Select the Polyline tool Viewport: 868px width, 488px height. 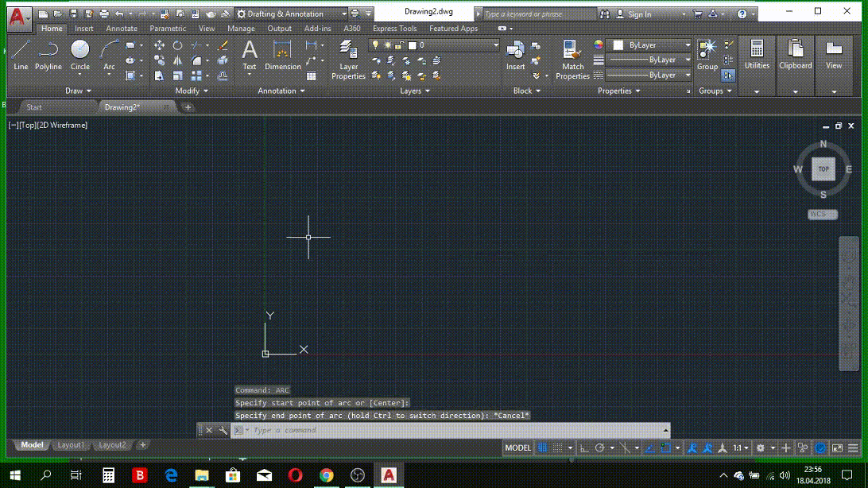point(48,55)
